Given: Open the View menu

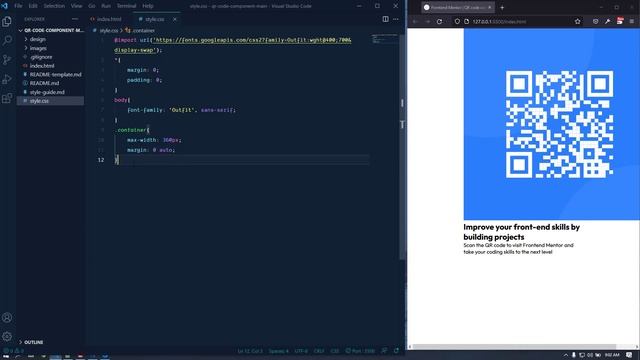Looking at the screenshot, I should [76, 6].
